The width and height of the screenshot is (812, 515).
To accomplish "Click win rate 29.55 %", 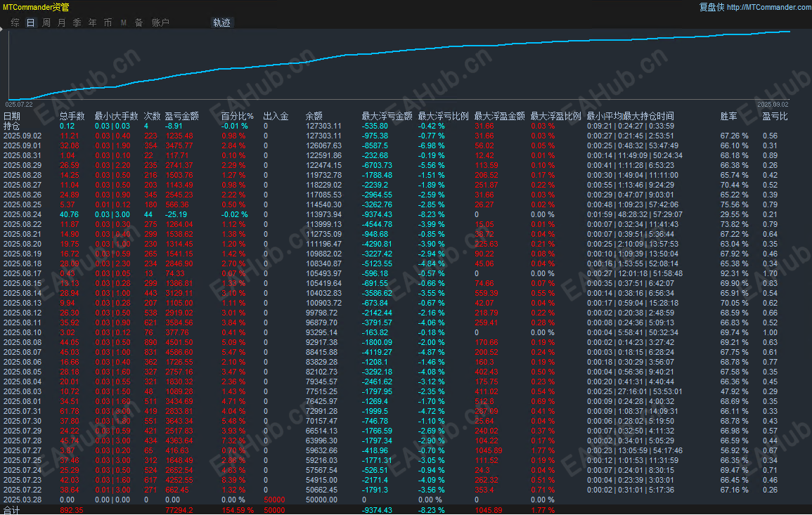I will (735, 215).
